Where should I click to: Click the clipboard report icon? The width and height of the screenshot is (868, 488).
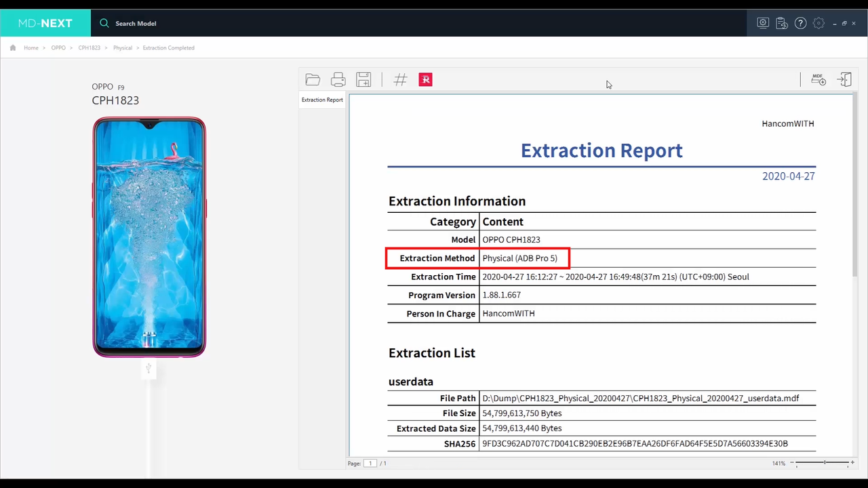[x=782, y=23]
